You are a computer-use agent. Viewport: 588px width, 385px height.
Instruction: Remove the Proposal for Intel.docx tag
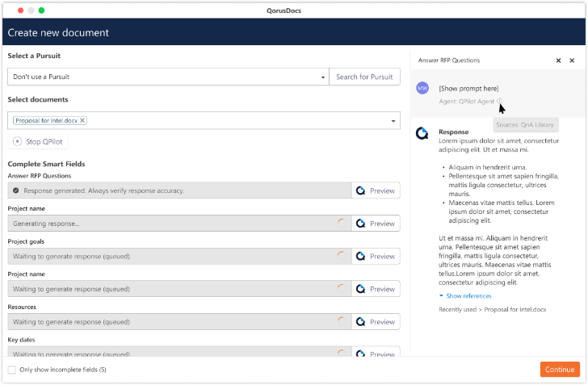point(82,120)
